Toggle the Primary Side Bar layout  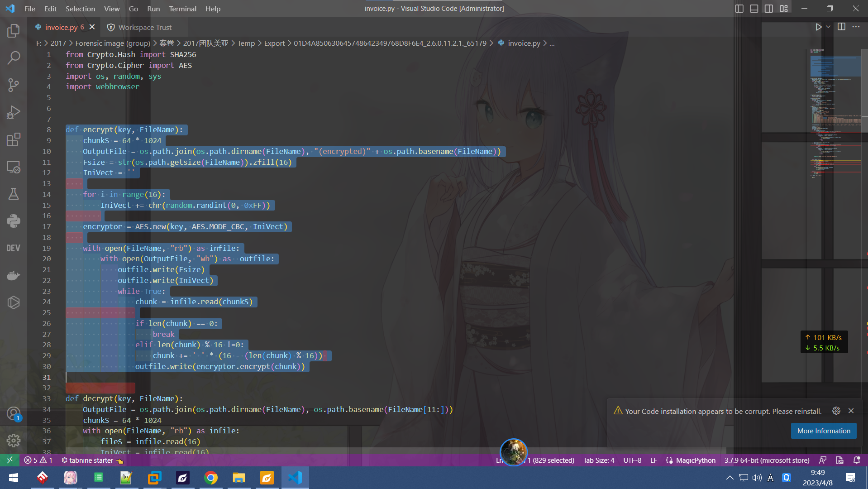coord(739,9)
